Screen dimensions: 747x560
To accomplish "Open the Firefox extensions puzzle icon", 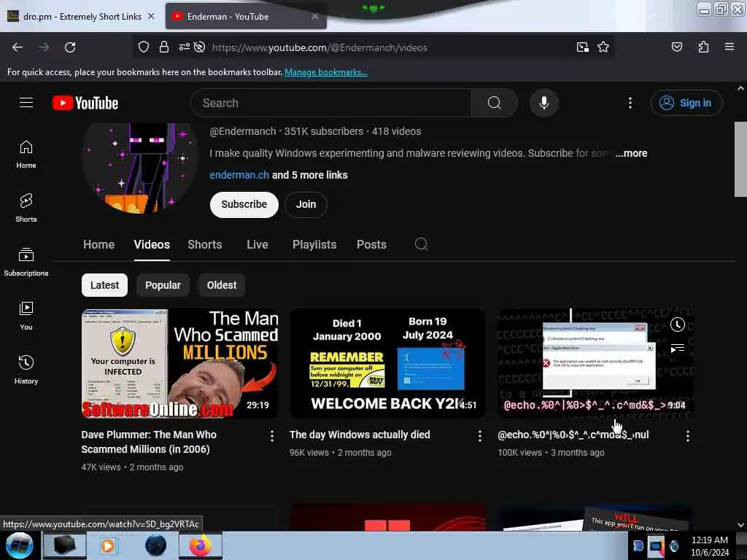I will [x=703, y=47].
